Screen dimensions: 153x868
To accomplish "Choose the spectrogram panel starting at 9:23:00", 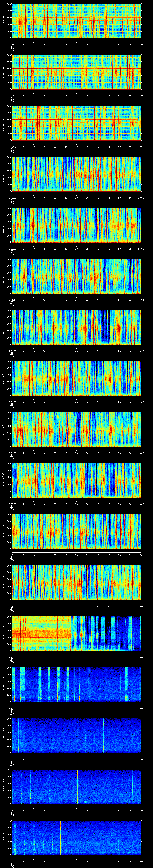I will (77, 378).
